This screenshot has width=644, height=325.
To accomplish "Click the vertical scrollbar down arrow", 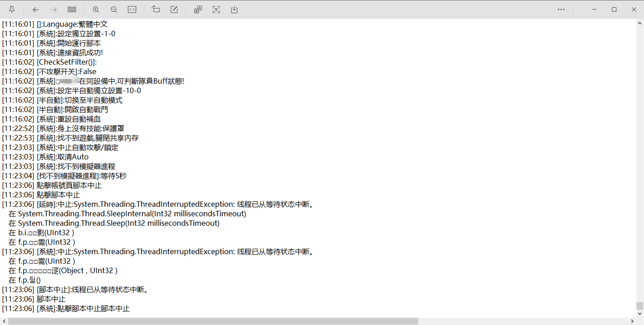I will coord(640,314).
